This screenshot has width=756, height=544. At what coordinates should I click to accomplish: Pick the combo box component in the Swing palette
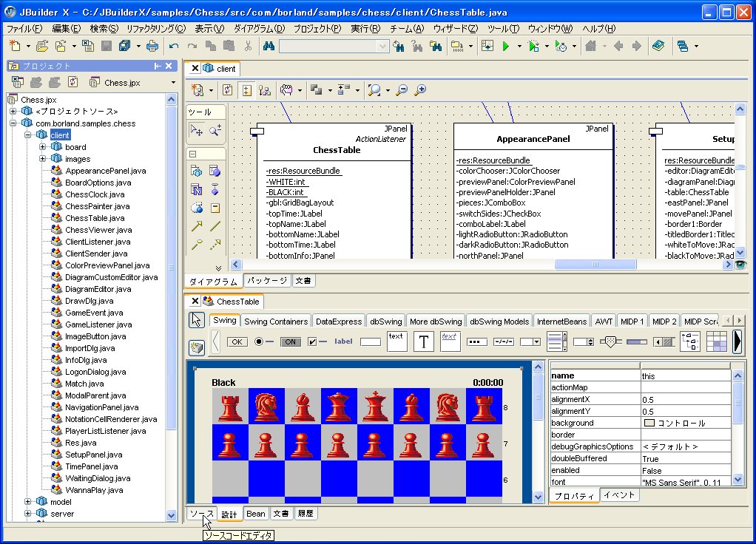tap(530, 341)
